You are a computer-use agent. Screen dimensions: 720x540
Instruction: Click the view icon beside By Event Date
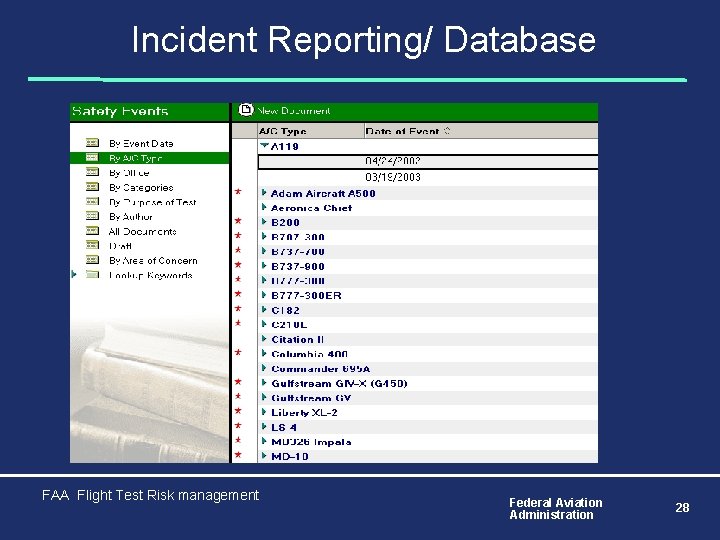click(92, 143)
